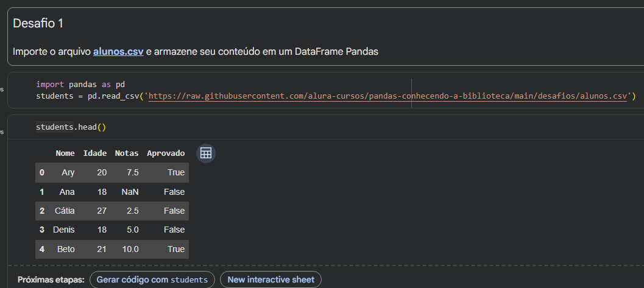Click the Gerar código com students button

click(152, 280)
